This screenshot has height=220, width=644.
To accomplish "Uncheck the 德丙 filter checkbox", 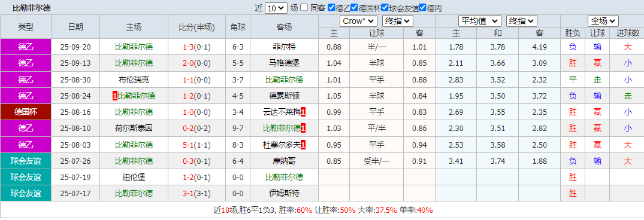I will pyautogui.click(x=422, y=7).
